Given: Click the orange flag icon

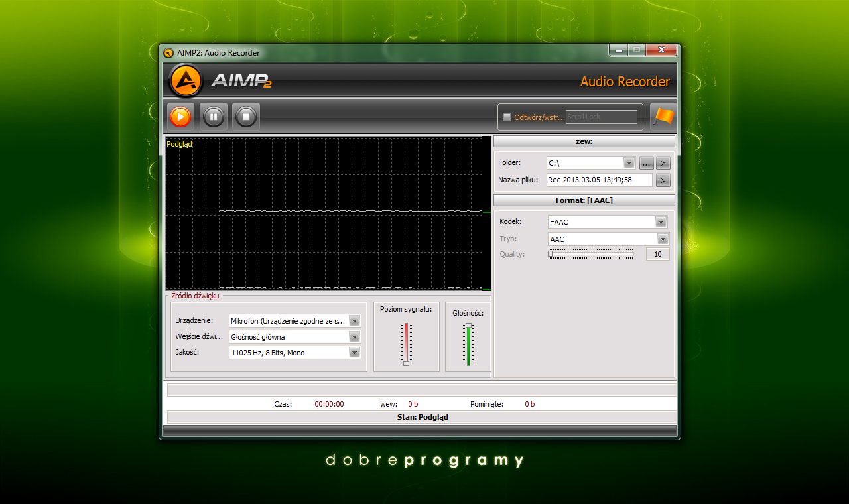Looking at the screenshot, I should pos(663,117).
